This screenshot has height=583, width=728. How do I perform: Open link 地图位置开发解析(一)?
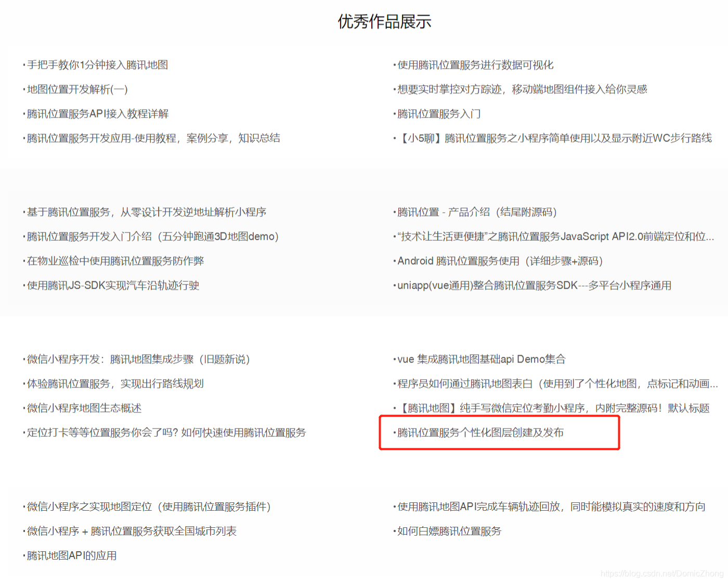(77, 89)
